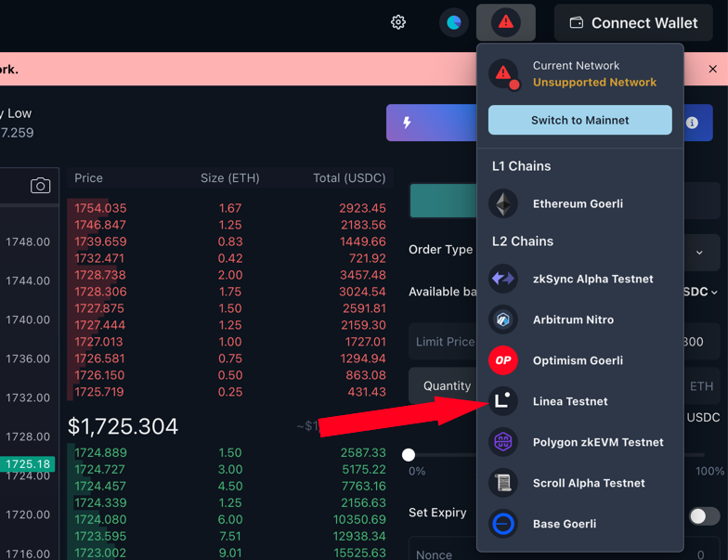Click bid price 1723.595
The height and width of the screenshot is (560, 728).
[x=100, y=537]
